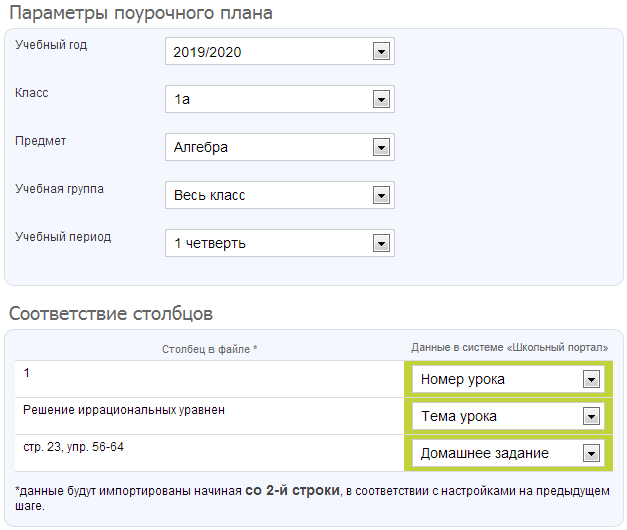
Task: Select the Учебный период field label
Action: pyautogui.click(x=64, y=237)
